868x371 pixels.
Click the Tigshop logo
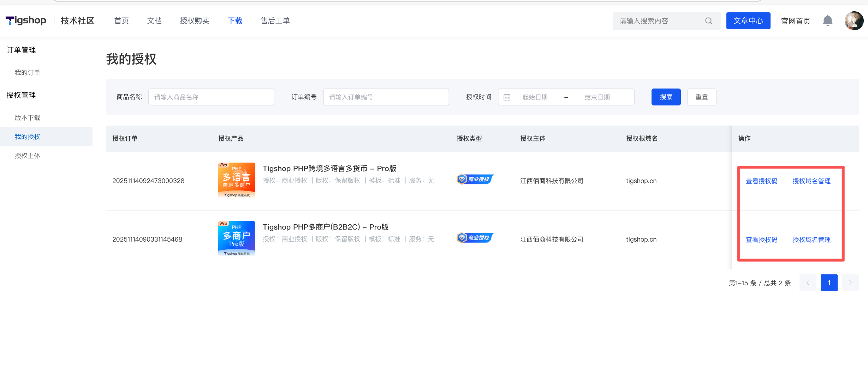click(x=26, y=21)
